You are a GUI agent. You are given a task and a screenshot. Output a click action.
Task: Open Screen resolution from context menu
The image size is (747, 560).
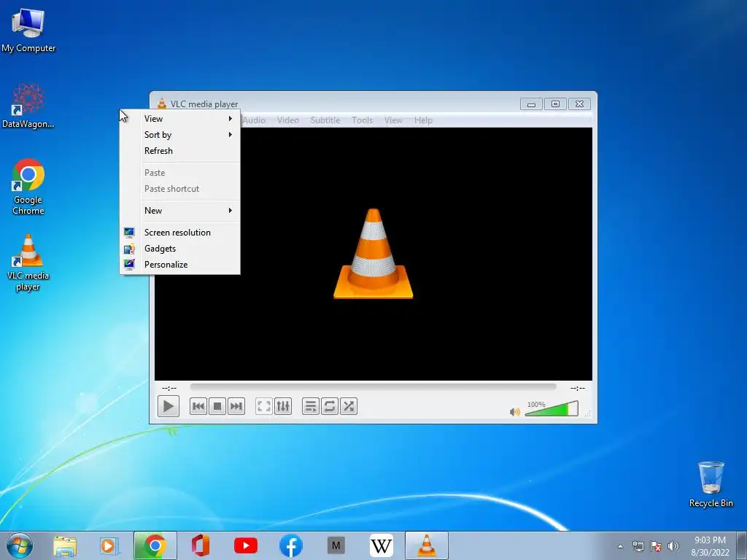pyautogui.click(x=179, y=233)
